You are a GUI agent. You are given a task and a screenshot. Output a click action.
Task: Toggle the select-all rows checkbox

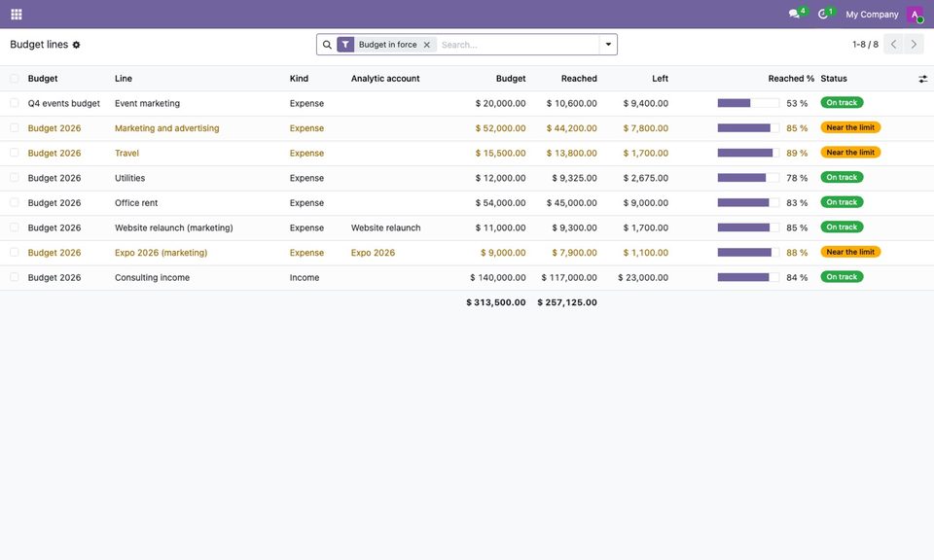(x=15, y=79)
